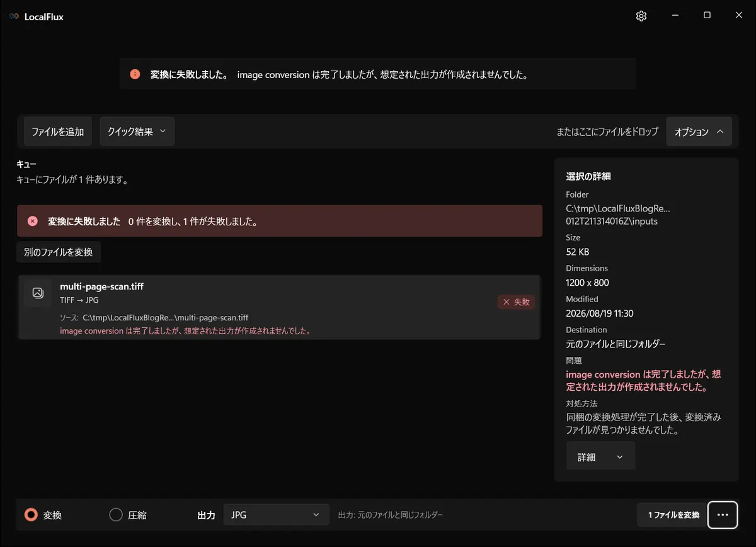Click the LocalFlux app logo icon
This screenshot has width=756, height=547.
[14, 17]
